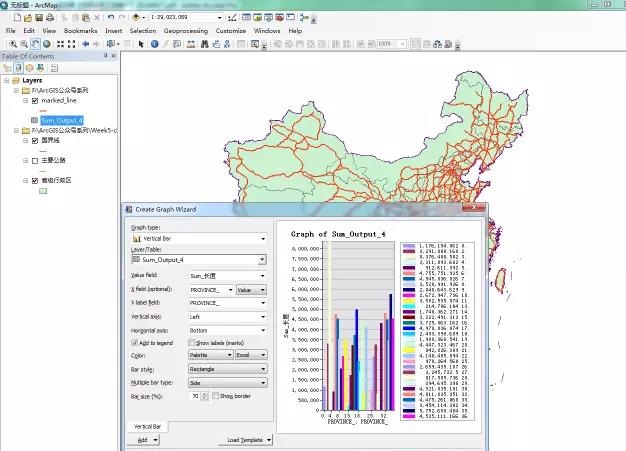Activate the Identify tool
Screen dimensions: 626x451
point(155,44)
